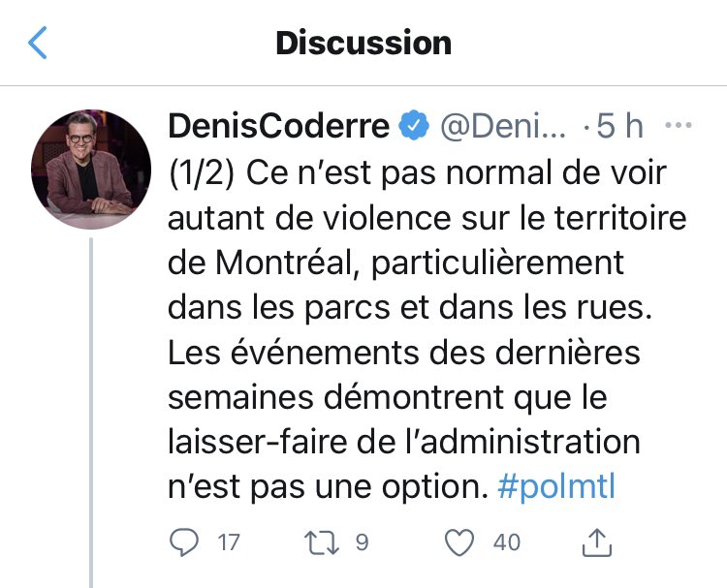Screen dimensions: 727x588
Task: Like the tweet with the heart icon
Action: click(x=459, y=542)
